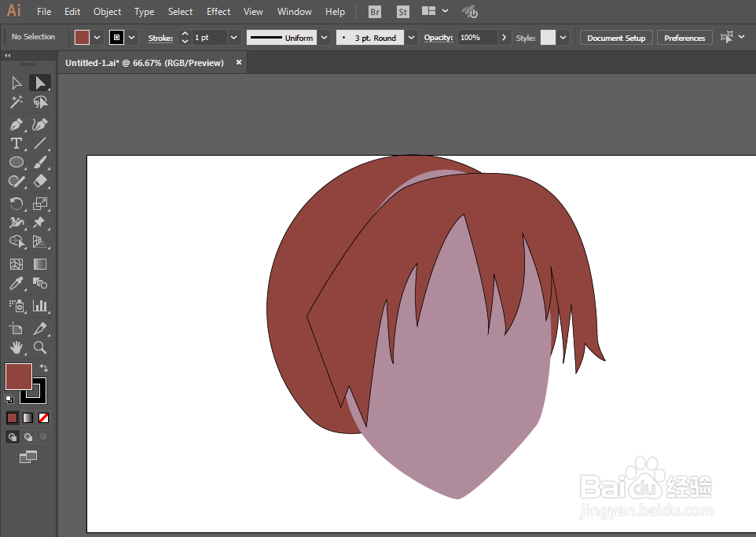
Task: Click the fill color swatch in control bar
Action: click(x=83, y=38)
